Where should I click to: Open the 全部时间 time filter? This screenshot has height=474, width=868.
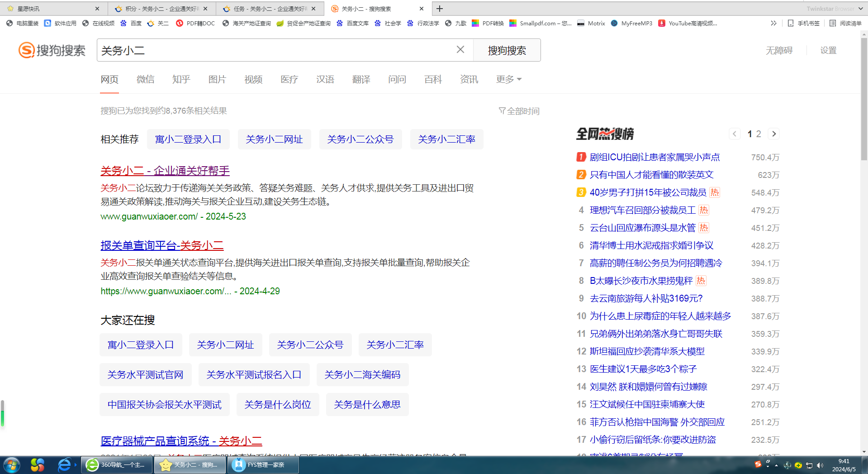519,111
